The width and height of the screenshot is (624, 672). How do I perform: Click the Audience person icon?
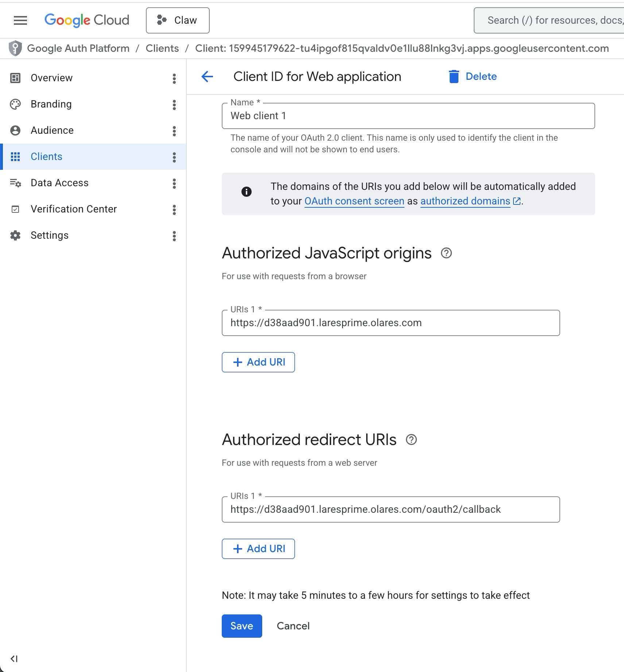pyautogui.click(x=15, y=130)
